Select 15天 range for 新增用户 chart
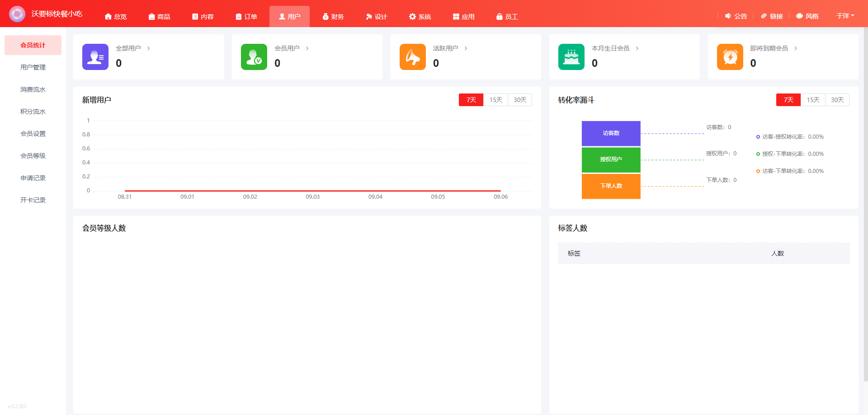 coord(495,100)
